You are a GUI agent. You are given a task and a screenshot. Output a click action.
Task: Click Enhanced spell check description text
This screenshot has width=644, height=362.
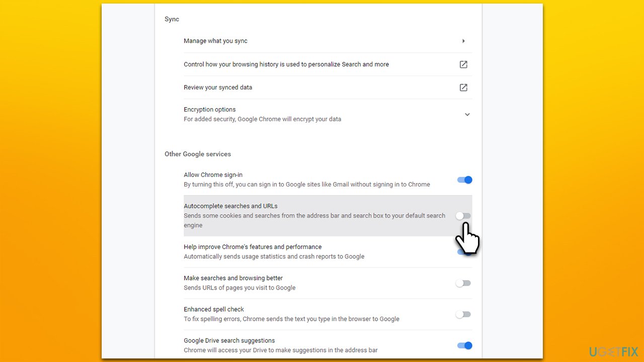pos(291,319)
